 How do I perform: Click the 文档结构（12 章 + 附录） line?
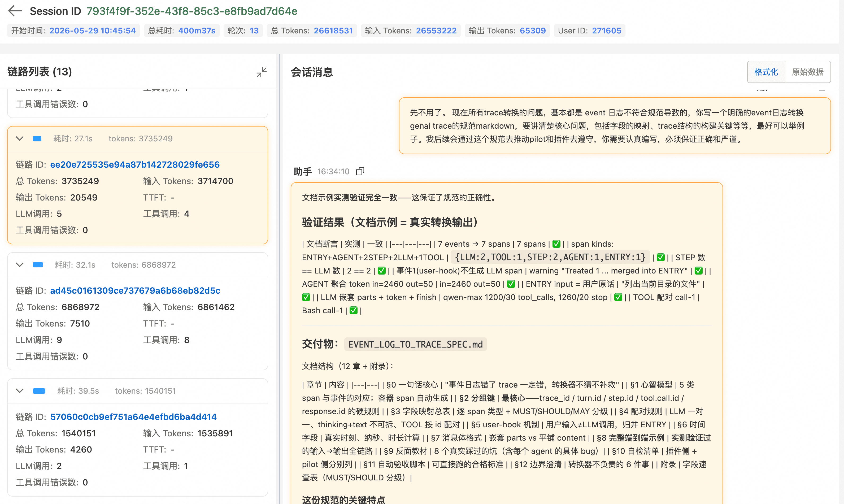point(348,366)
